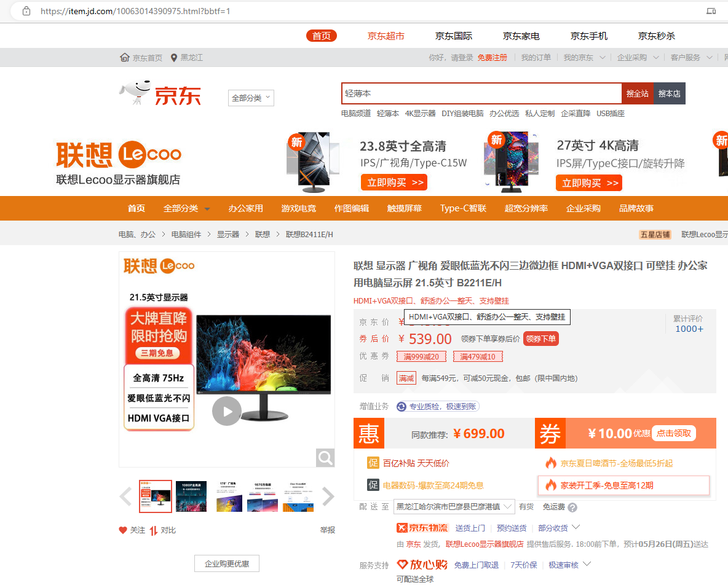Open the 全部分类 search category dropdown
The image size is (728, 588).
251,98
